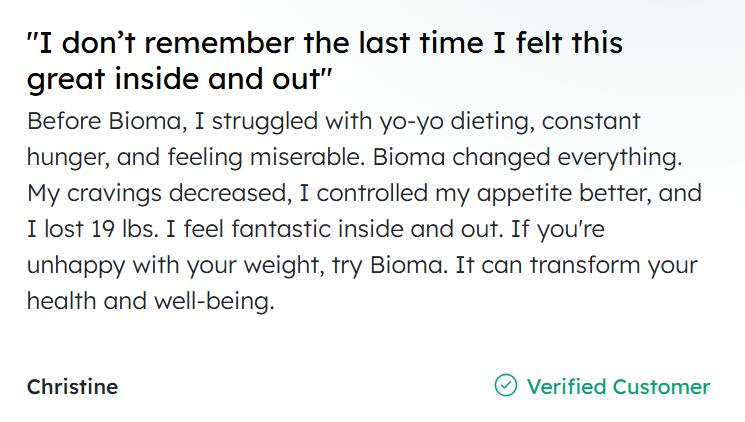Click the green "Verified Customer" label
This screenshot has height=422, width=745.
coord(618,387)
